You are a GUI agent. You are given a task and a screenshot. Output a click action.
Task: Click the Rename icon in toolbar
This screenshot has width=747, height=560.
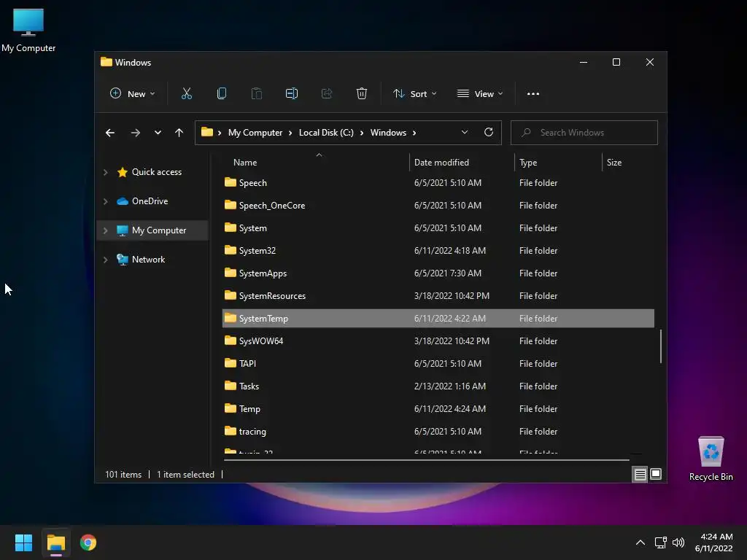292,94
